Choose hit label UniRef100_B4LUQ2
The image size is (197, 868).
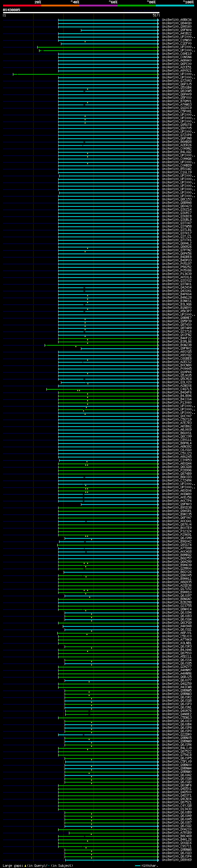click(x=177, y=152)
